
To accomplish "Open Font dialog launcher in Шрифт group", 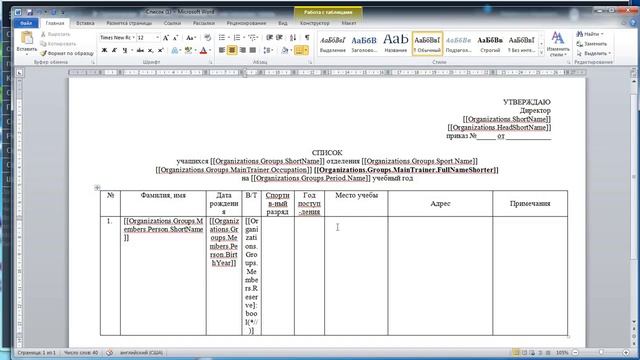I will (x=211, y=62).
